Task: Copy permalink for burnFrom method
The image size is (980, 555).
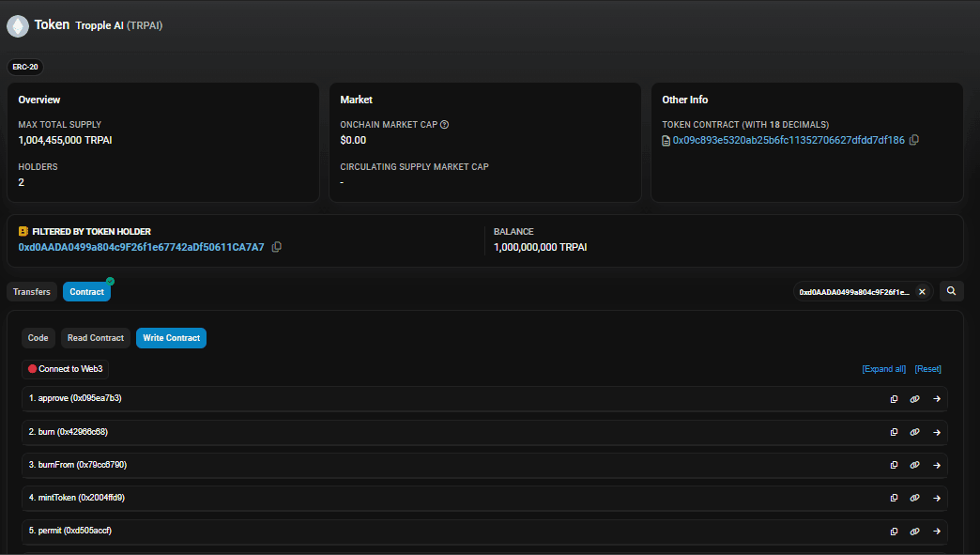Action: click(x=915, y=465)
